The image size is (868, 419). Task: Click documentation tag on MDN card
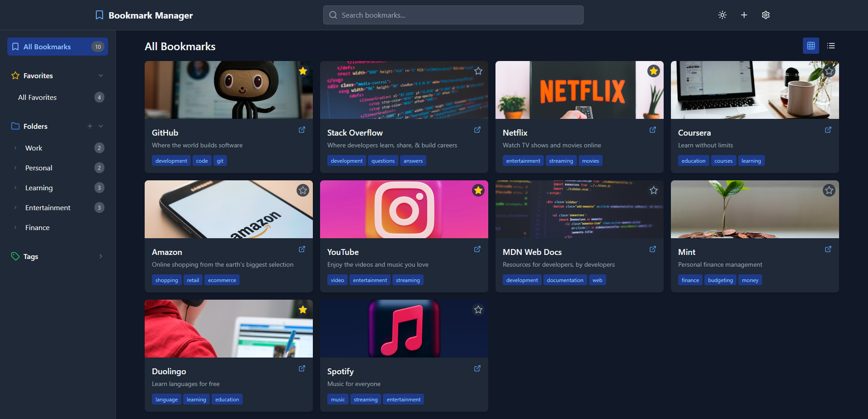[x=565, y=280]
